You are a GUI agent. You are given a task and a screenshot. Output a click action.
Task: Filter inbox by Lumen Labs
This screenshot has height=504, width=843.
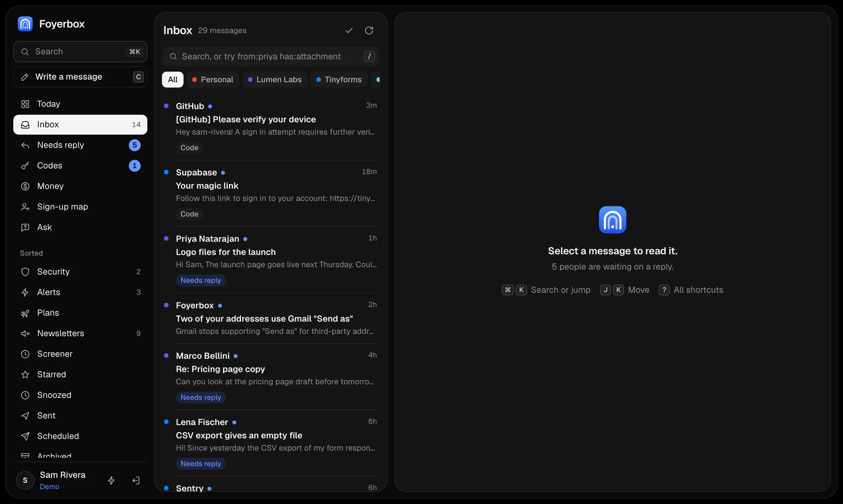pyautogui.click(x=275, y=80)
